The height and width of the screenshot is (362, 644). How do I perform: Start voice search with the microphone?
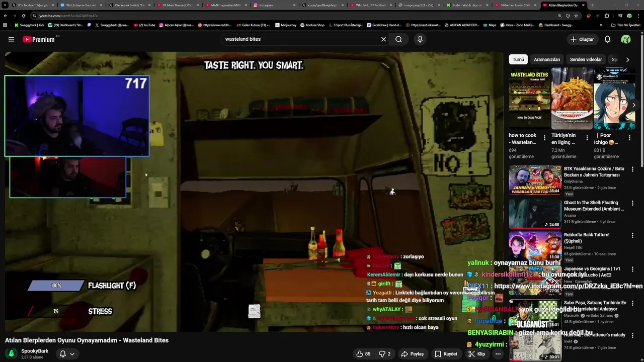tap(420, 39)
